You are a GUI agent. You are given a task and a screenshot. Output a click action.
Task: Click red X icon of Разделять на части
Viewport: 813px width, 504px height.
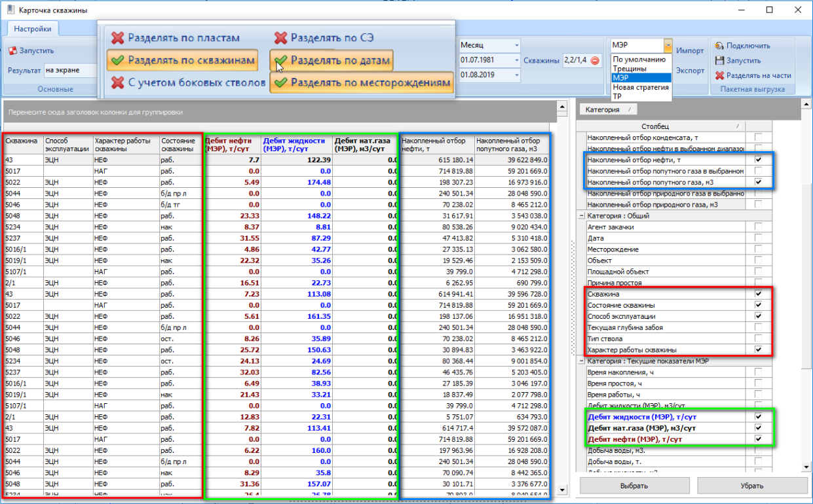coord(719,75)
